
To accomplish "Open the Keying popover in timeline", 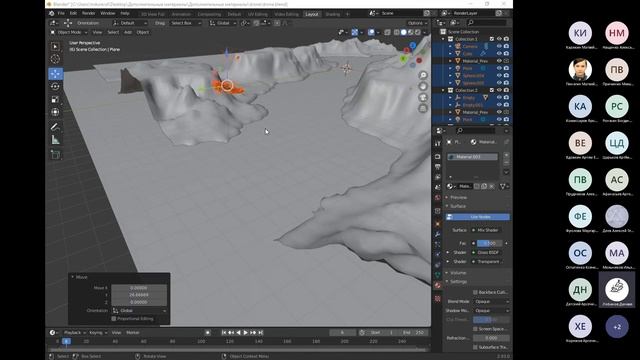I will tap(97, 333).
